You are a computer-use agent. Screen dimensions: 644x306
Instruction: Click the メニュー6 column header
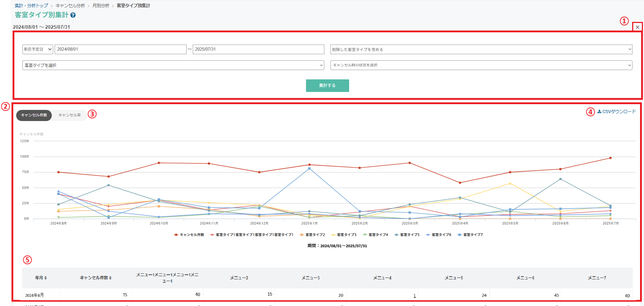(525, 278)
